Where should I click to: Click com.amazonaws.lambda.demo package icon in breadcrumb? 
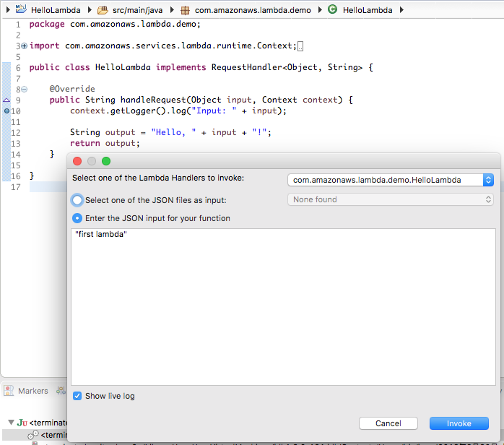(185, 11)
